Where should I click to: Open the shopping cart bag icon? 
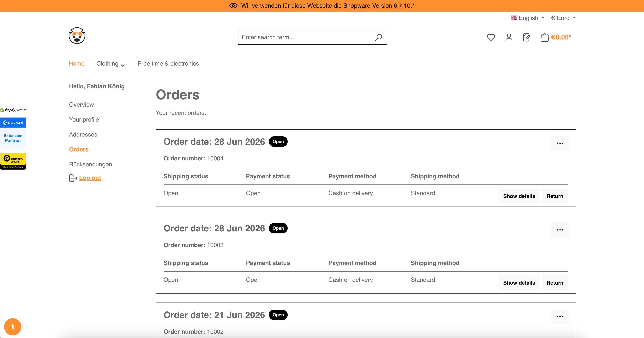[x=545, y=37]
